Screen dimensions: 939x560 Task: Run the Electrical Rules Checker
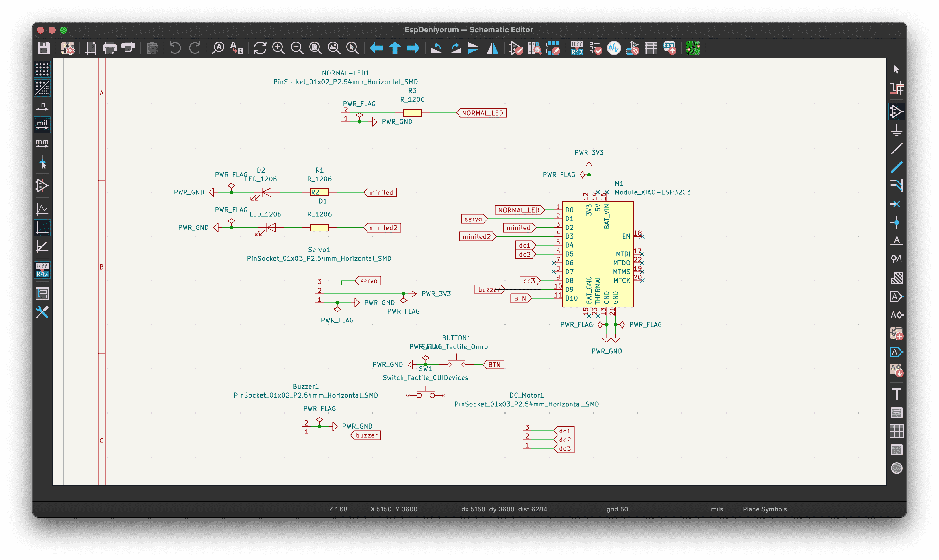(596, 48)
